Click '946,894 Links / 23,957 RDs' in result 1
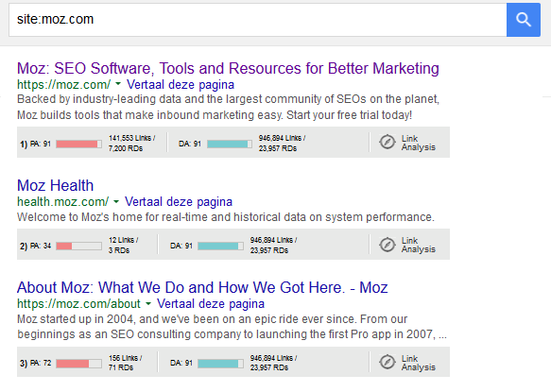 click(283, 144)
